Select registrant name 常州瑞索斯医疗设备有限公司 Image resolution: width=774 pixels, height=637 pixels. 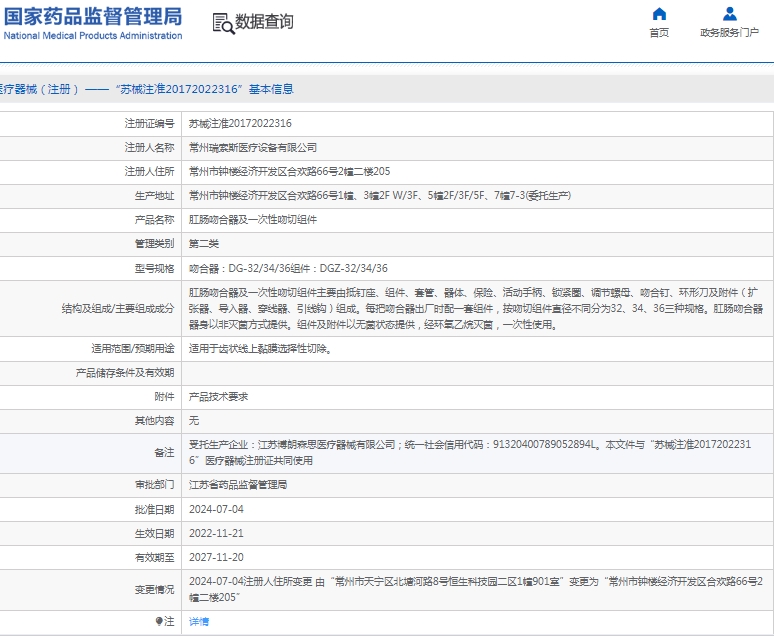pyautogui.click(x=253, y=147)
